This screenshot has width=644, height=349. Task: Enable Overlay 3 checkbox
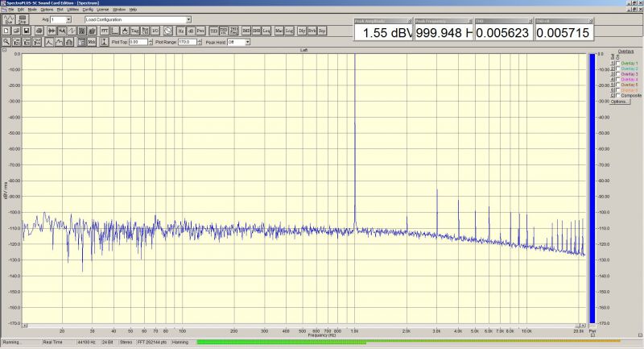tap(618, 74)
